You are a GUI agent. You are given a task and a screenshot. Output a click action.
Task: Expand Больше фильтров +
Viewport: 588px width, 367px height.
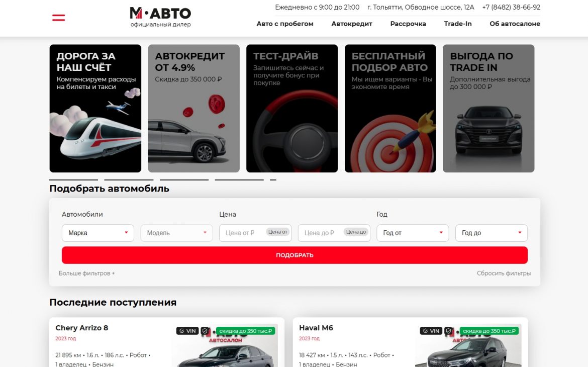pyautogui.click(x=86, y=273)
